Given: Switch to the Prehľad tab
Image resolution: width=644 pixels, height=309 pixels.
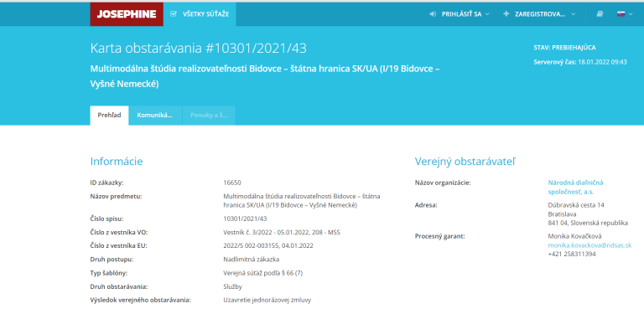Looking at the screenshot, I should (x=109, y=116).
